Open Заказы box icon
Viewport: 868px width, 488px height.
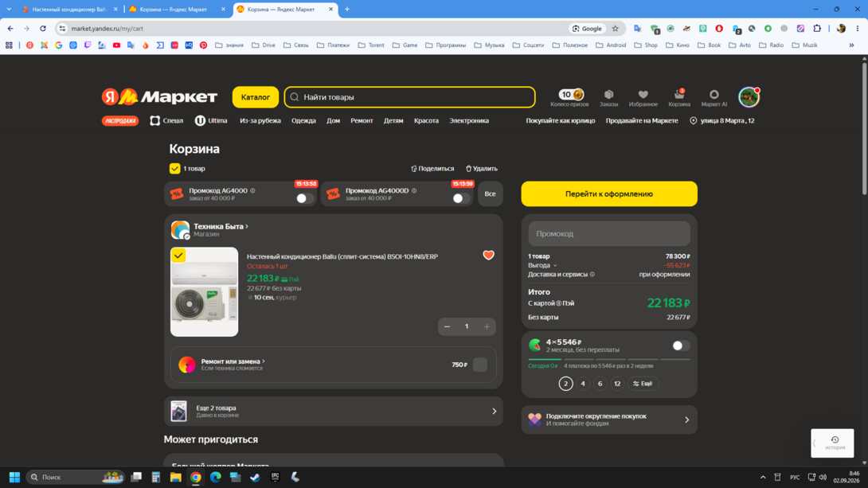coord(608,97)
